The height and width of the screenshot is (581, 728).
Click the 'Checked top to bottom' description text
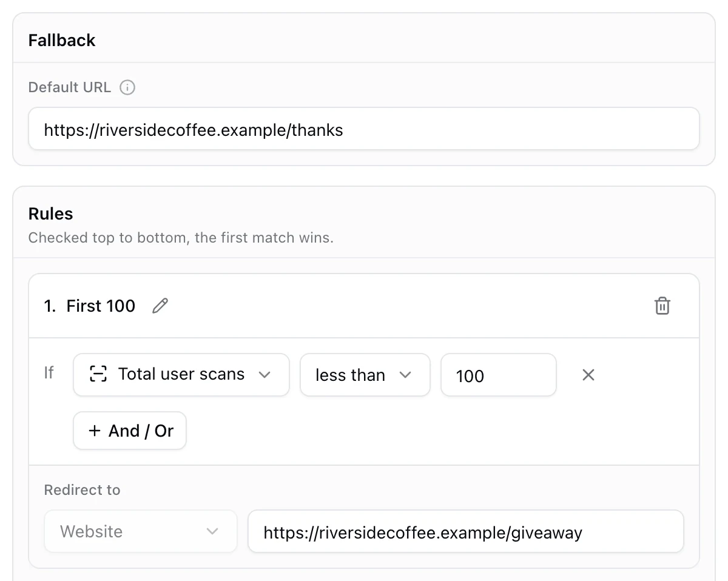181,237
